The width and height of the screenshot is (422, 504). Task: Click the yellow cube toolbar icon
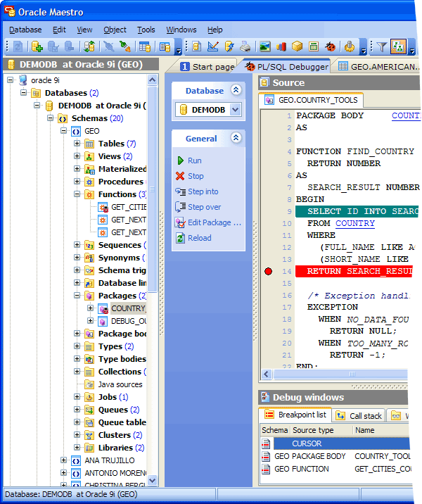tap(297, 47)
